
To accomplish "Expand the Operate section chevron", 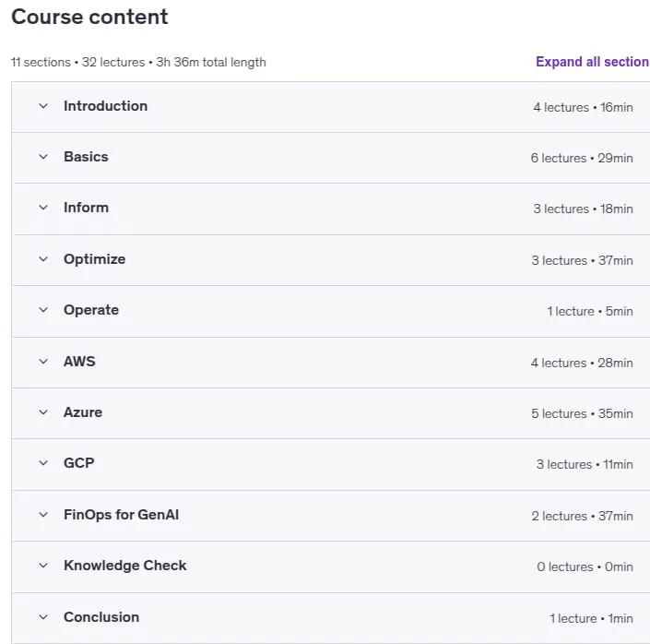I will point(43,310).
